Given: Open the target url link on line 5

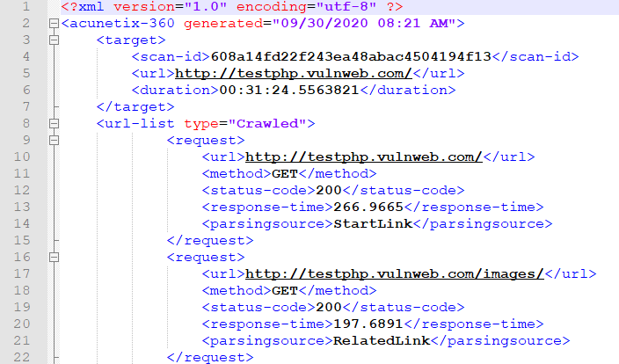Looking at the screenshot, I should click(294, 74).
